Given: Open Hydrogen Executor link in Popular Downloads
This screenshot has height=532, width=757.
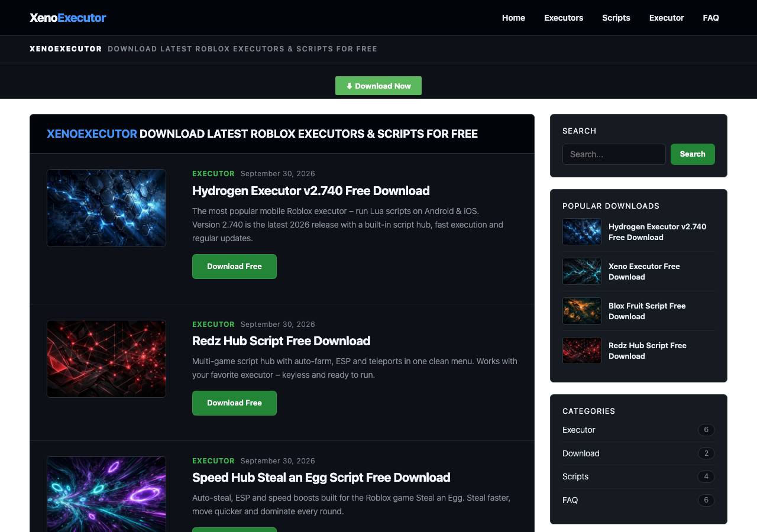Looking at the screenshot, I should [x=658, y=232].
